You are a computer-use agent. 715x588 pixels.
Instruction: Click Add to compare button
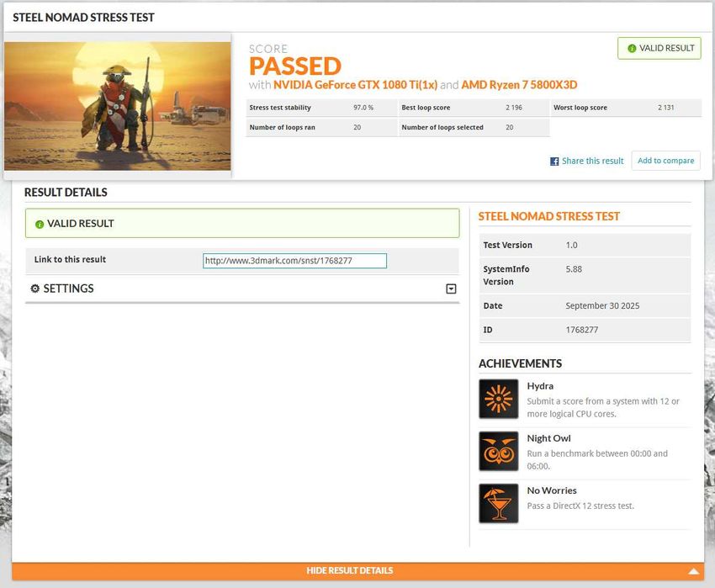665,161
